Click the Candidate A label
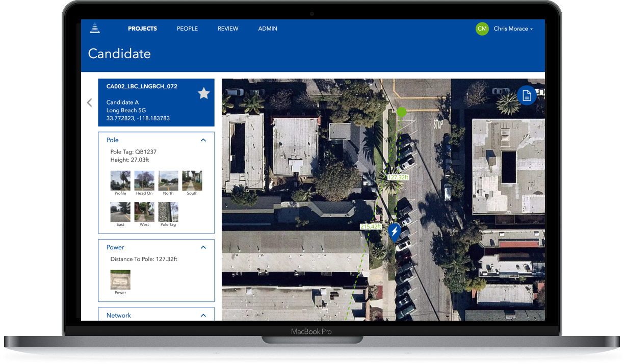 pyautogui.click(x=122, y=102)
